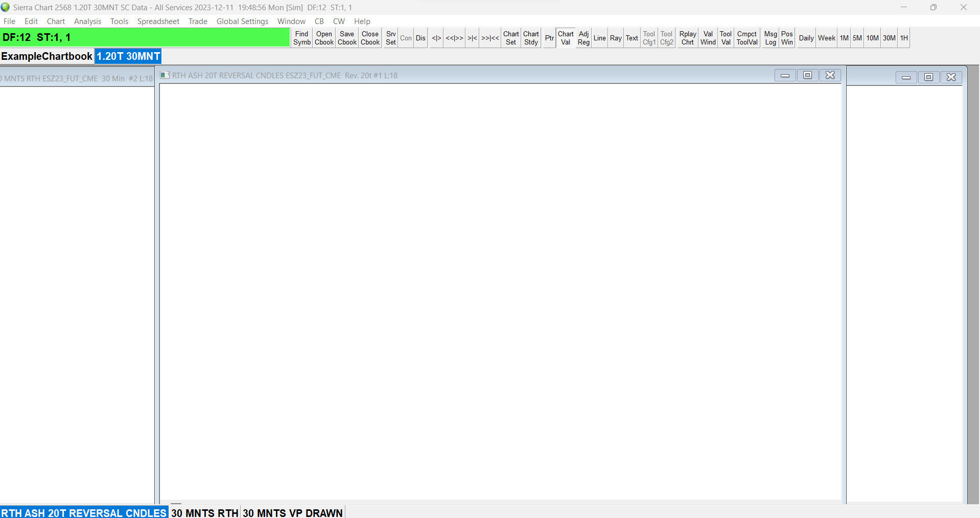Select the Ptr pointer tool

click(549, 38)
